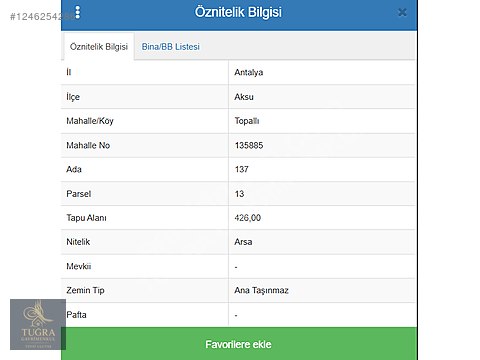Viewport: 480px width, 360px height.
Task: Click the Mahalle No value 135885
Action: click(249, 145)
